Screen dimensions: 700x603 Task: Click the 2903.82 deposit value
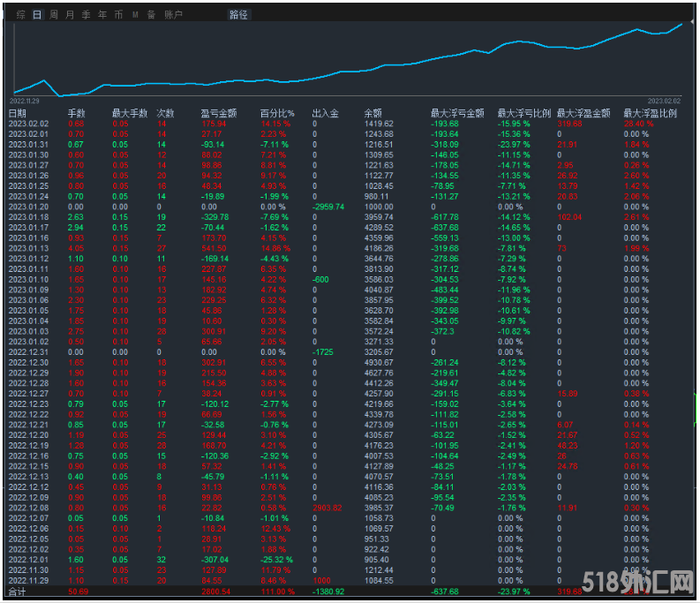[327, 508]
